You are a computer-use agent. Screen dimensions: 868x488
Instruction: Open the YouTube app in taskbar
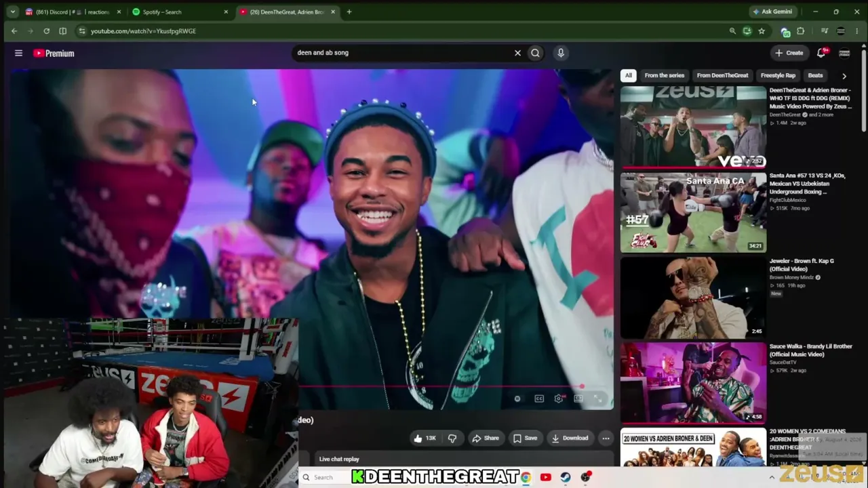tap(545, 477)
